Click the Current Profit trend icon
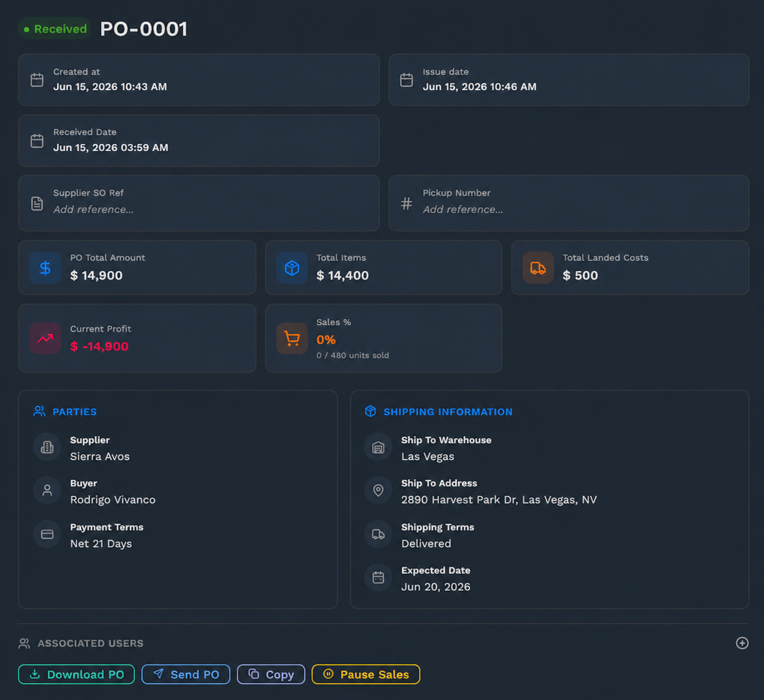 tap(45, 338)
